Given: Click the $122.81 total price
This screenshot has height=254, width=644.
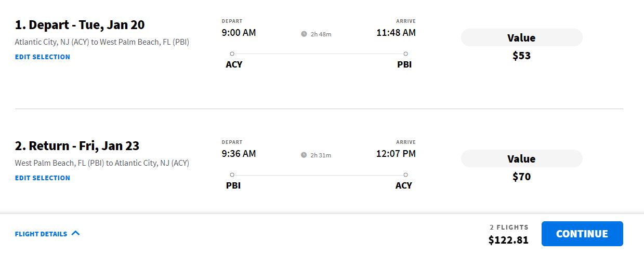Looking at the screenshot, I should [x=508, y=240].
